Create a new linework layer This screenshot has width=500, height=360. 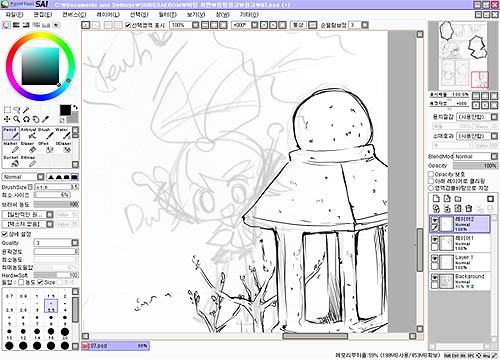tap(447, 199)
